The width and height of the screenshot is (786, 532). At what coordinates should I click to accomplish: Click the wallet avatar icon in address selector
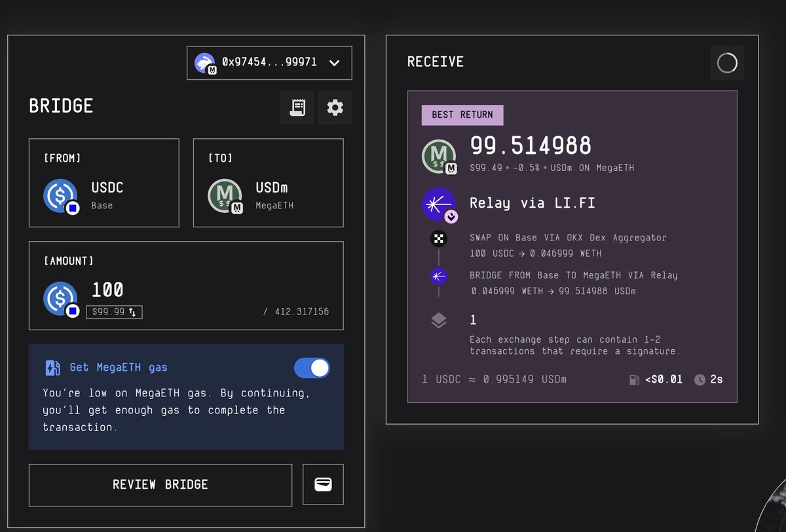tap(205, 63)
